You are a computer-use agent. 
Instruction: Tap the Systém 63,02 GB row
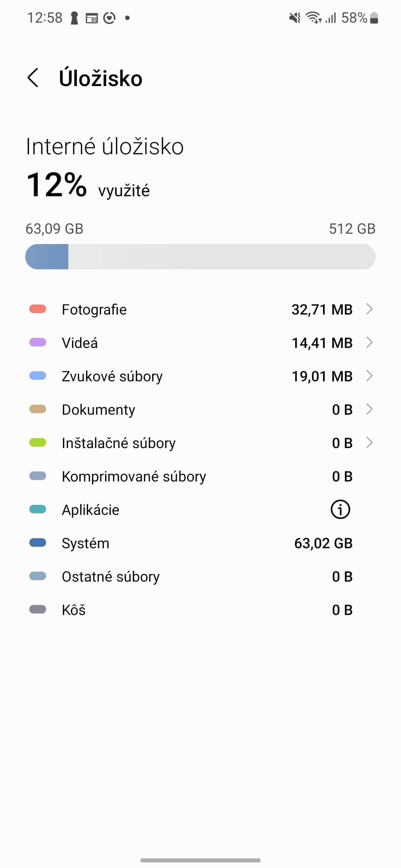pos(200,543)
